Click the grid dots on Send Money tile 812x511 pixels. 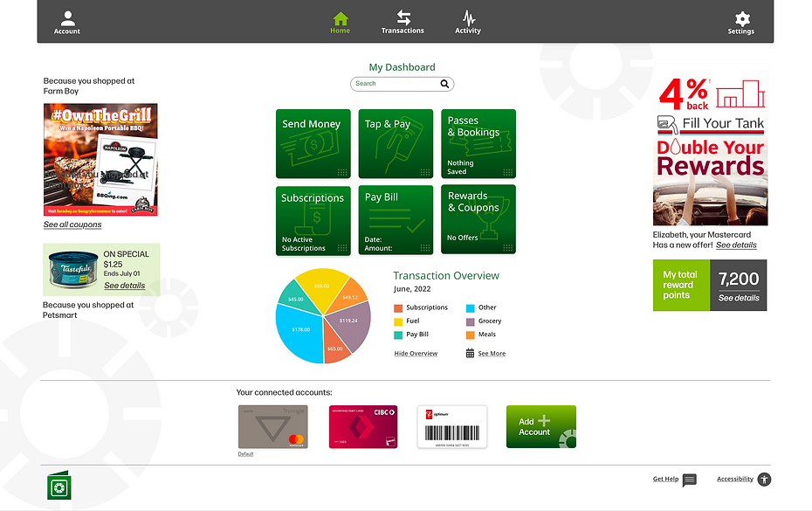coord(342,172)
